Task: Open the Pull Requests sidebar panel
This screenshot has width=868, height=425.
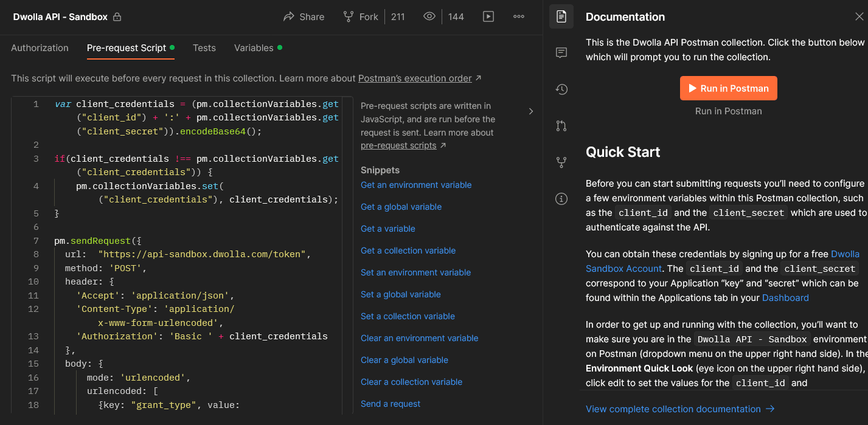Action: tap(561, 125)
